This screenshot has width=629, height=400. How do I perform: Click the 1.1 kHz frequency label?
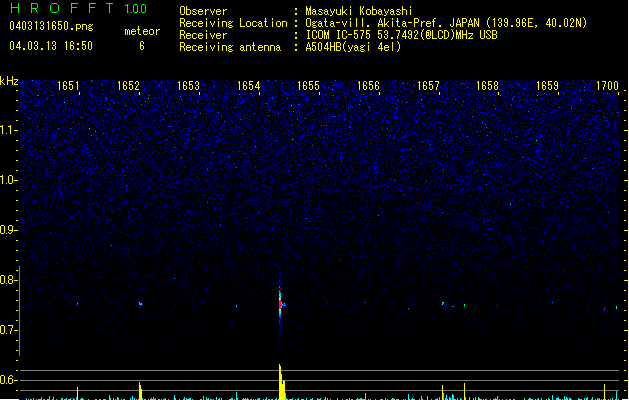(x=8, y=130)
